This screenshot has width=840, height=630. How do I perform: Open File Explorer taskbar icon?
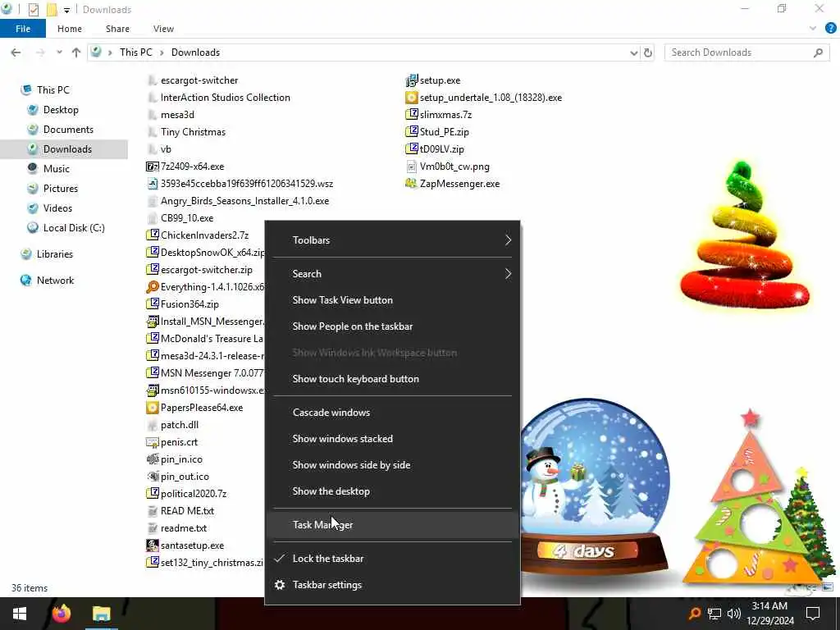point(101,614)
